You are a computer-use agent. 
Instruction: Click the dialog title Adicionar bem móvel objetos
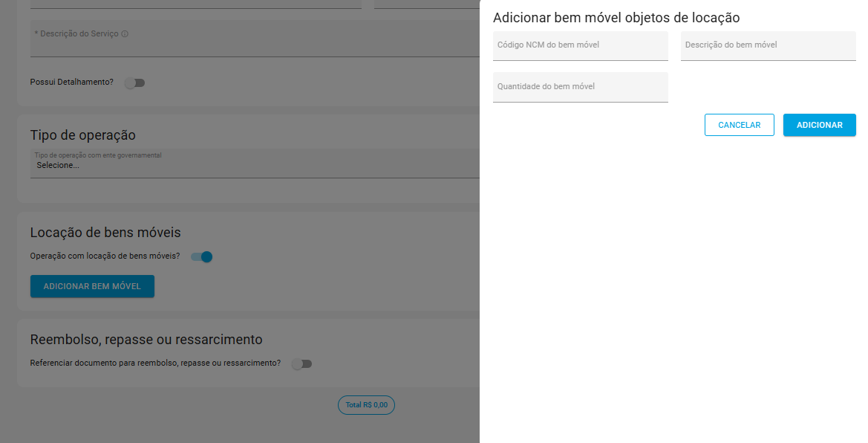point(616,18)
